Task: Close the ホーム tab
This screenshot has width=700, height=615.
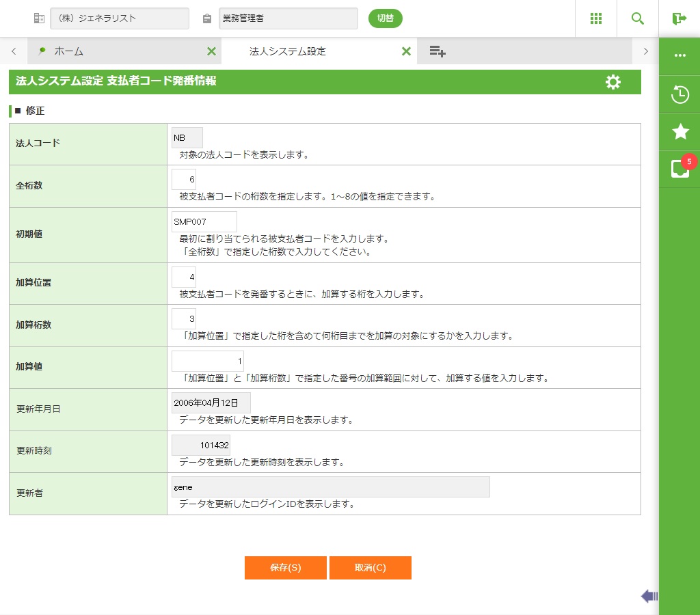Action: pos(211,51)
